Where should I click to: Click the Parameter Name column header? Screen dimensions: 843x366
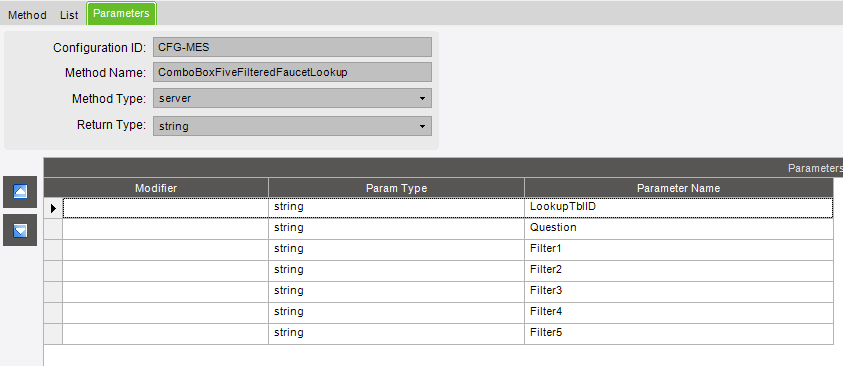[678, 188]
